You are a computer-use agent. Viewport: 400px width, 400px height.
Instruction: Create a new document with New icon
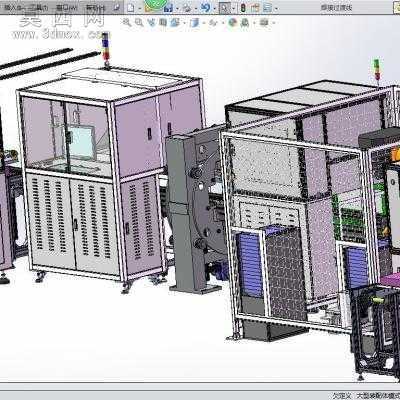pos(131,8)
